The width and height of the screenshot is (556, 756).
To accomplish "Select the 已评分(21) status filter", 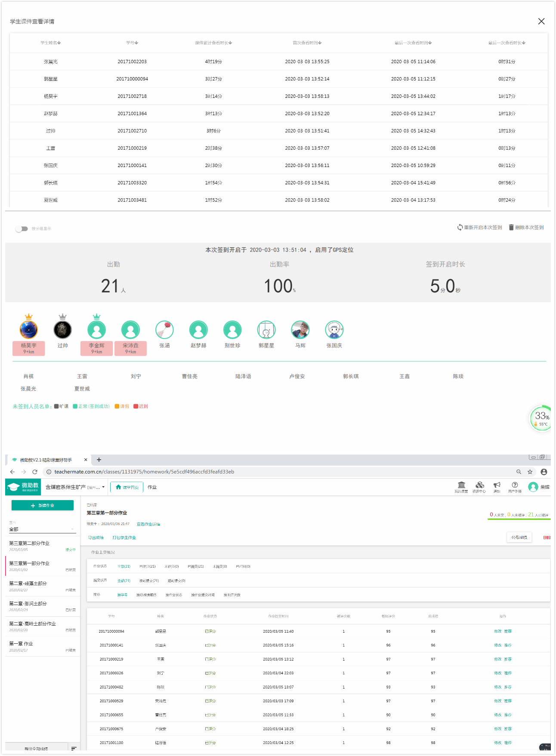I will (147, 566).
